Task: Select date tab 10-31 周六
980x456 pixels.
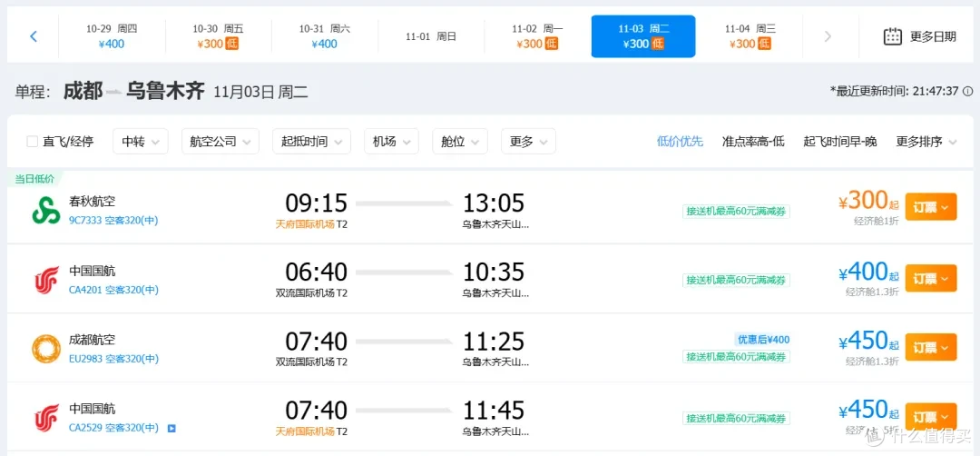Action: pyautogui.click(x=324, y=36)
